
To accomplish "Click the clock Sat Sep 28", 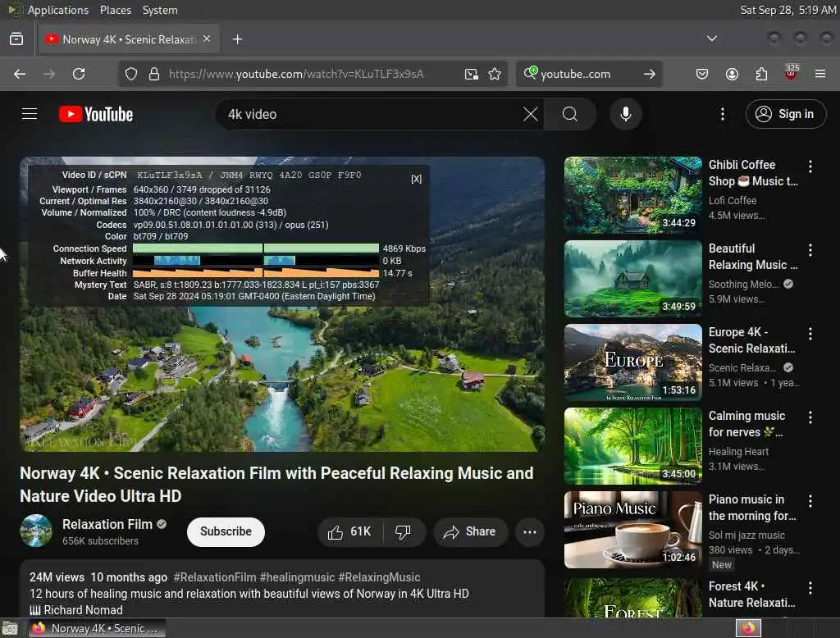I will (x=787, y=10).
